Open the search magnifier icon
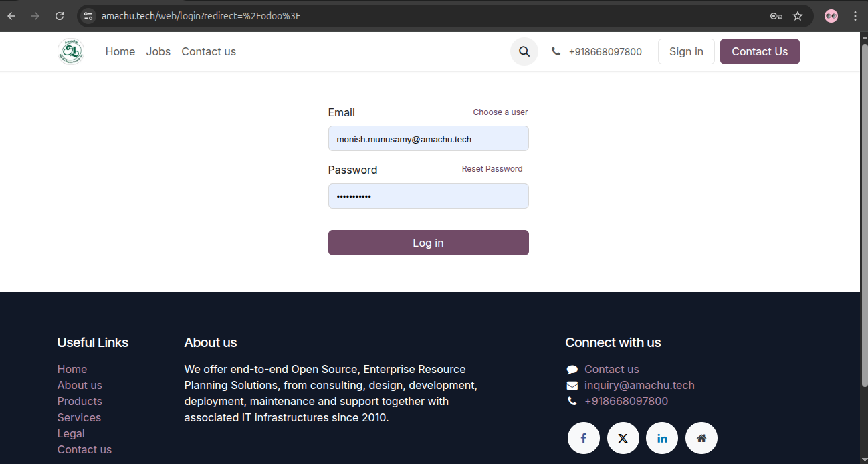 point(524,51)
